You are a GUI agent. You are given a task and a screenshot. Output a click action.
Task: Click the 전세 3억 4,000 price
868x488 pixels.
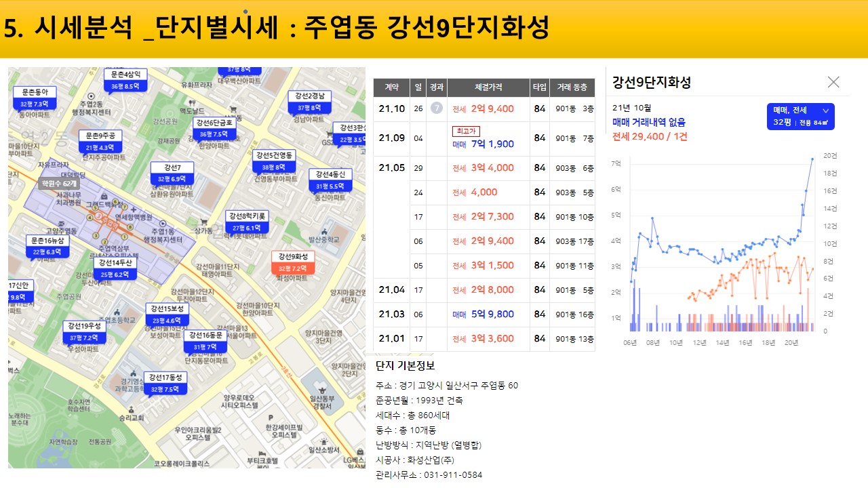pos(484,168)
